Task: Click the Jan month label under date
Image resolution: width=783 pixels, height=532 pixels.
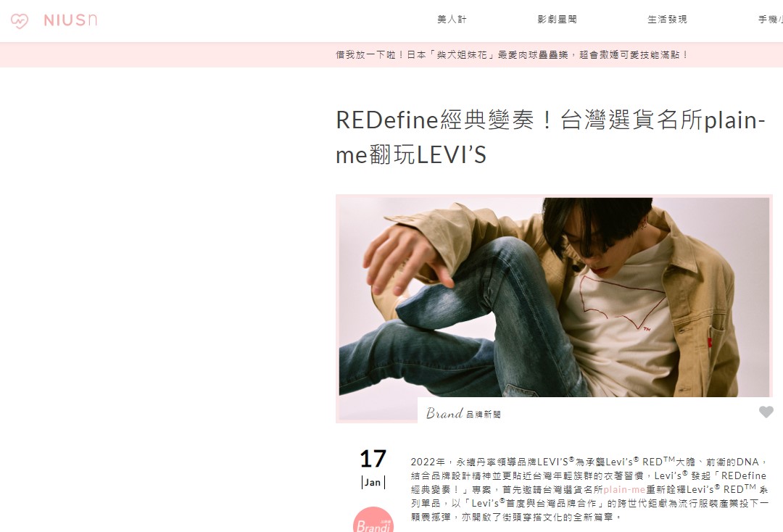Action: (x=373, y=483)
